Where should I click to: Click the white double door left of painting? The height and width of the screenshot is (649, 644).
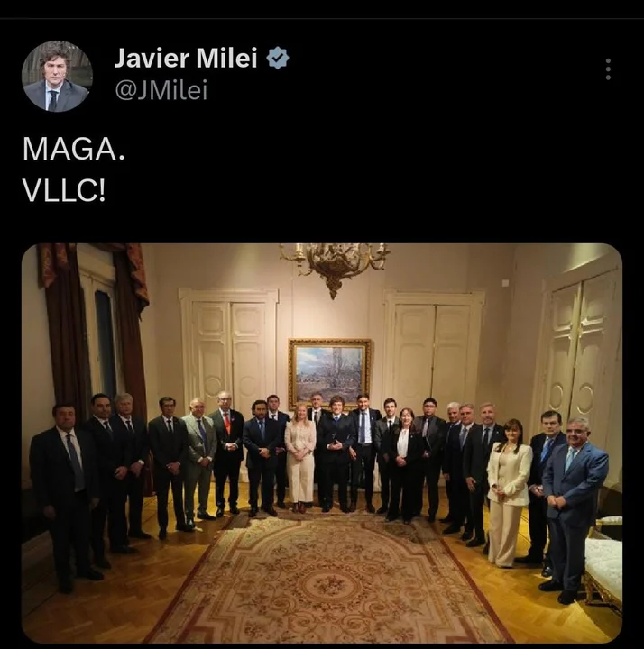click(x=228, y=352)
